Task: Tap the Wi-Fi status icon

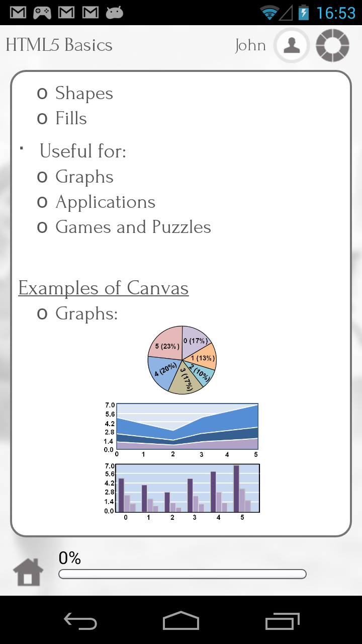Action: [270, 13]
